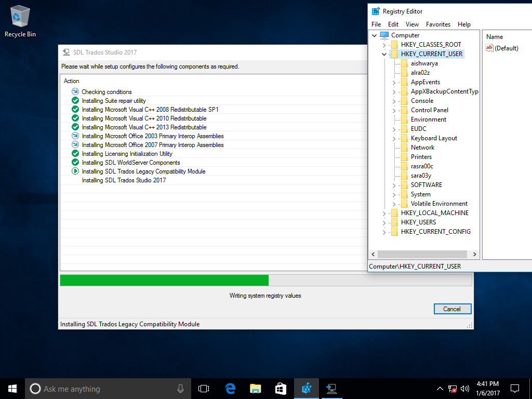This screenshot has width=532, height=399.
Task: Switch to the installer taskbar icon
Action: coord(331,389)
